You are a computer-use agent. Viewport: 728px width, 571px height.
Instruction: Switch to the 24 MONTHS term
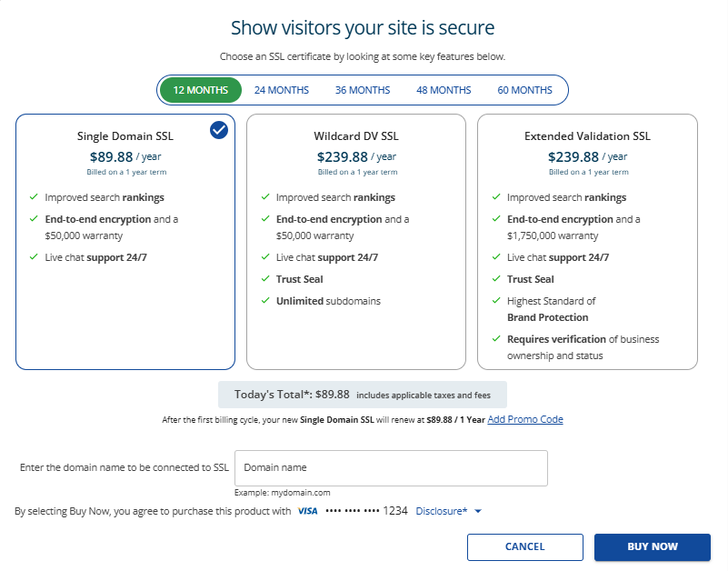281,90
